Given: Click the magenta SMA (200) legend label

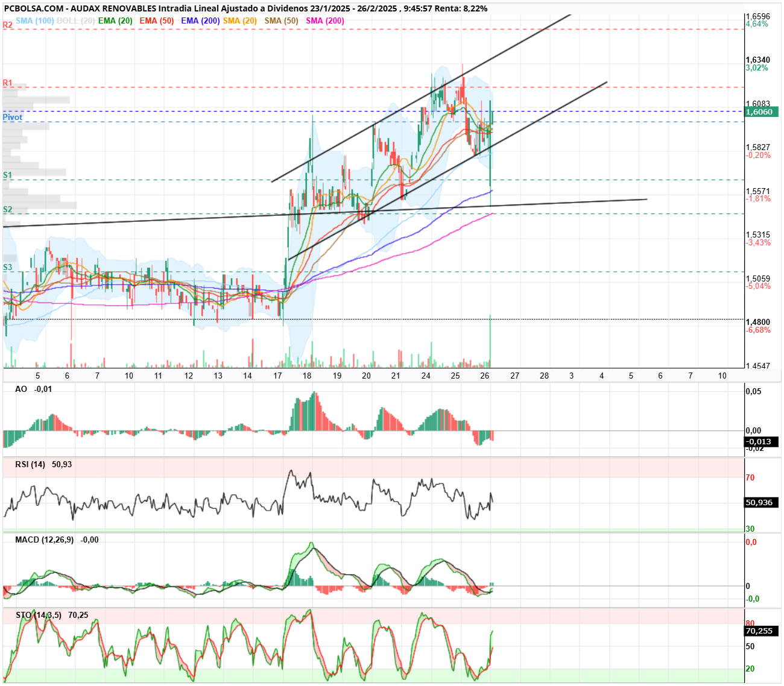Looking at the screenshot, I should pos(325,20).
